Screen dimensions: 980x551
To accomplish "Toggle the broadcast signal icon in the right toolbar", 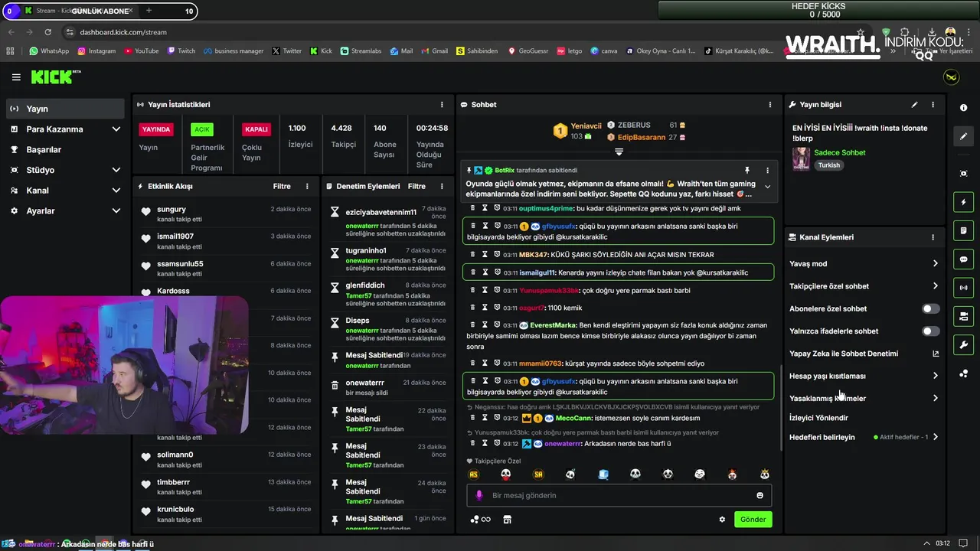I will tap(963, 288).
